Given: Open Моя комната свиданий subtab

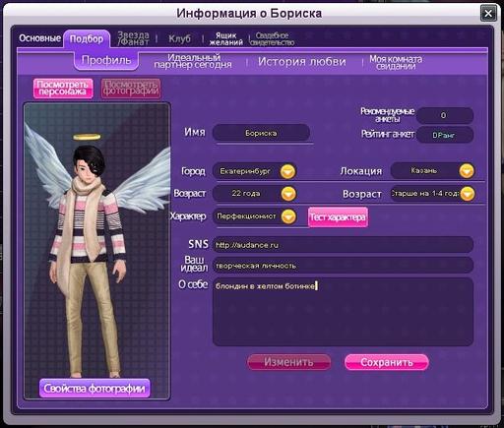Looking at the screenshot, I should pos(396,62).
